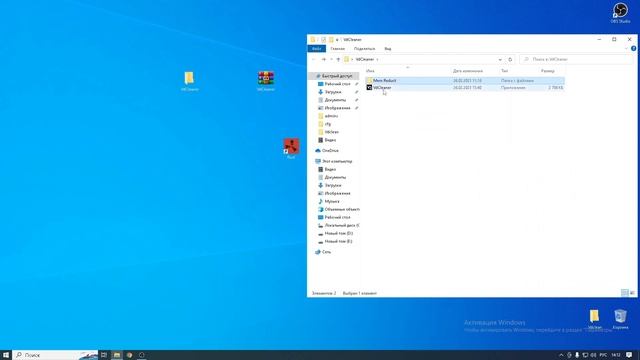
Task: Click the microphone icon in system tray
Action: (x=577, y=355)
